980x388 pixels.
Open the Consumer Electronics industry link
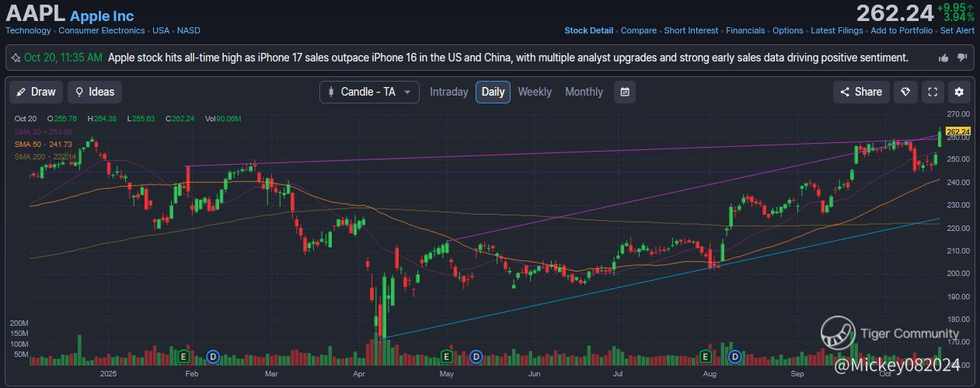click(x=102, y=30)
